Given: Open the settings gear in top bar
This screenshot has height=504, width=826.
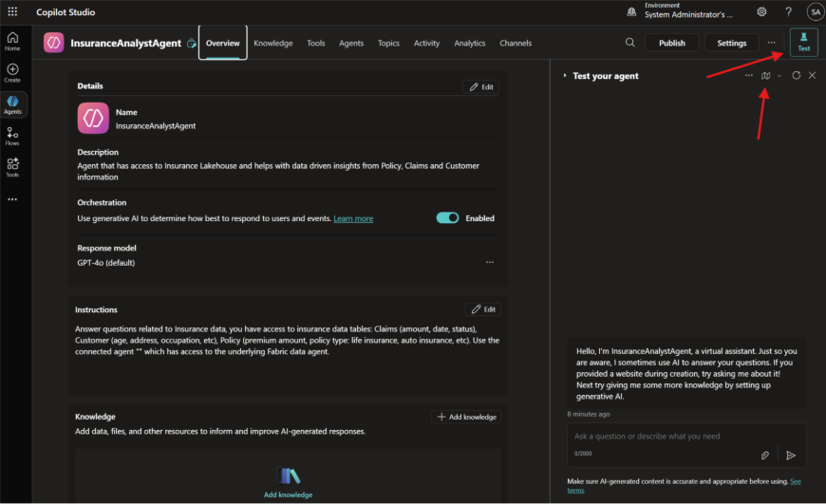Looking at the screenshot, I should tap(761, 11).
